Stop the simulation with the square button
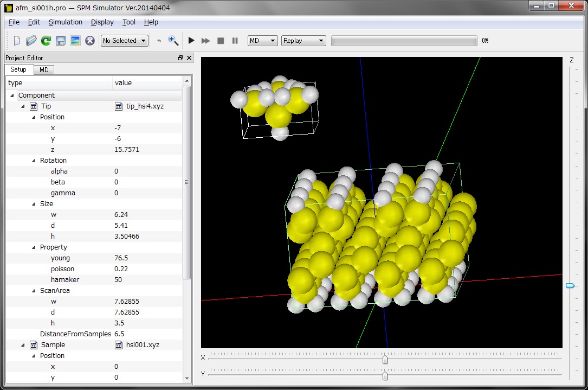This screenshot has width=588, height=390. pyautogui.click(x=221, y=41)
